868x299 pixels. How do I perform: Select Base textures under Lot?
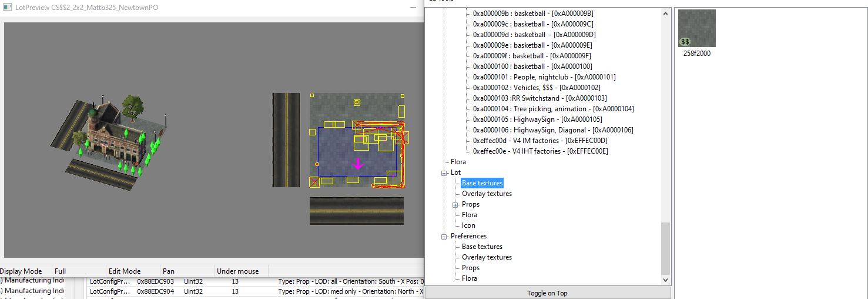[x=482, y=183]
